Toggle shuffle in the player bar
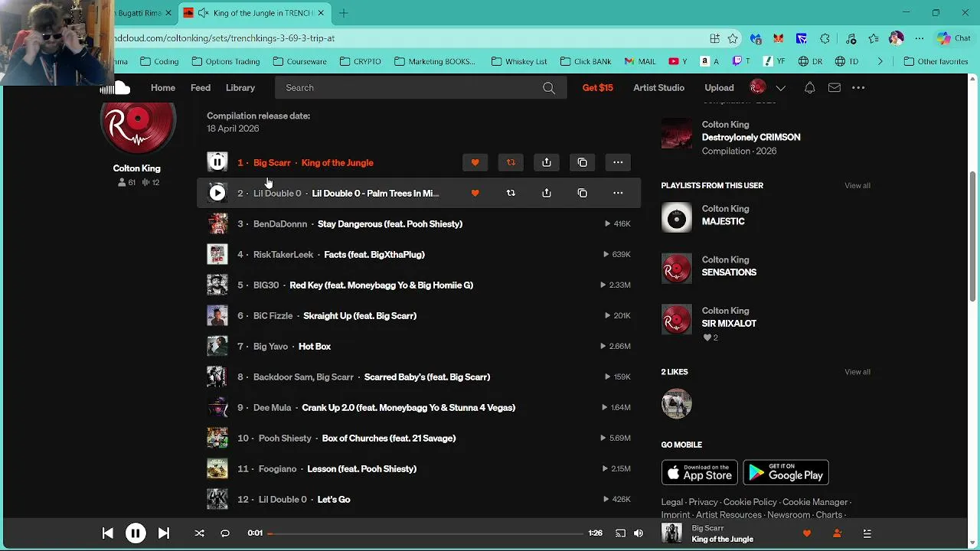Image resolution: width=980 pixels, height=551 pixels. click(200, 533)
